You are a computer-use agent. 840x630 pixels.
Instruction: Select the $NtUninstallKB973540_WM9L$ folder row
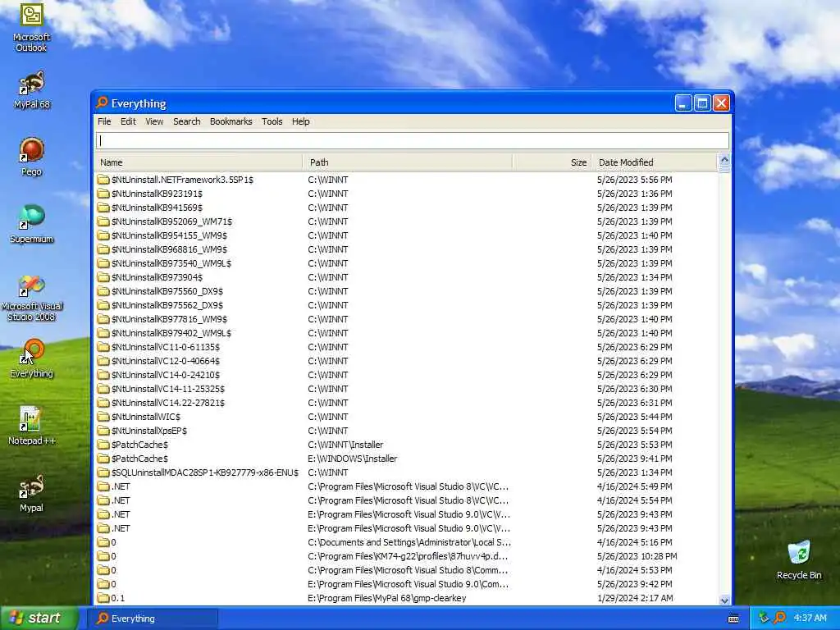[405, 263]
